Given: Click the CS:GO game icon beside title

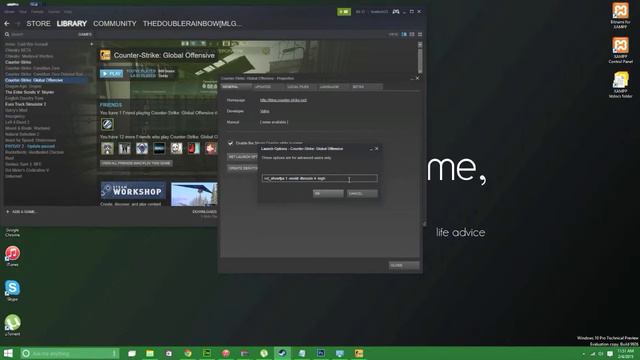Looking at the screenshot, I should (x=105, y=55).
